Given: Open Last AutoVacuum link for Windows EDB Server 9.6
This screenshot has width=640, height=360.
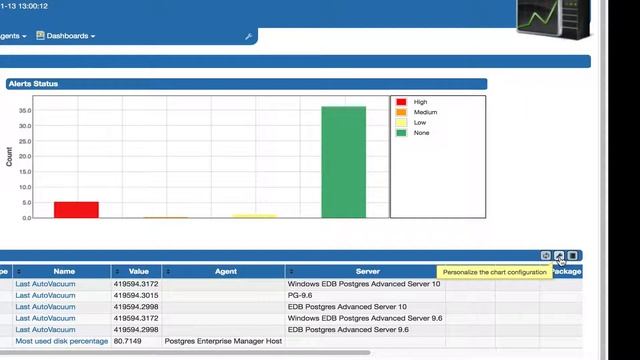Looking at the screenshot, I should point(45,318).
